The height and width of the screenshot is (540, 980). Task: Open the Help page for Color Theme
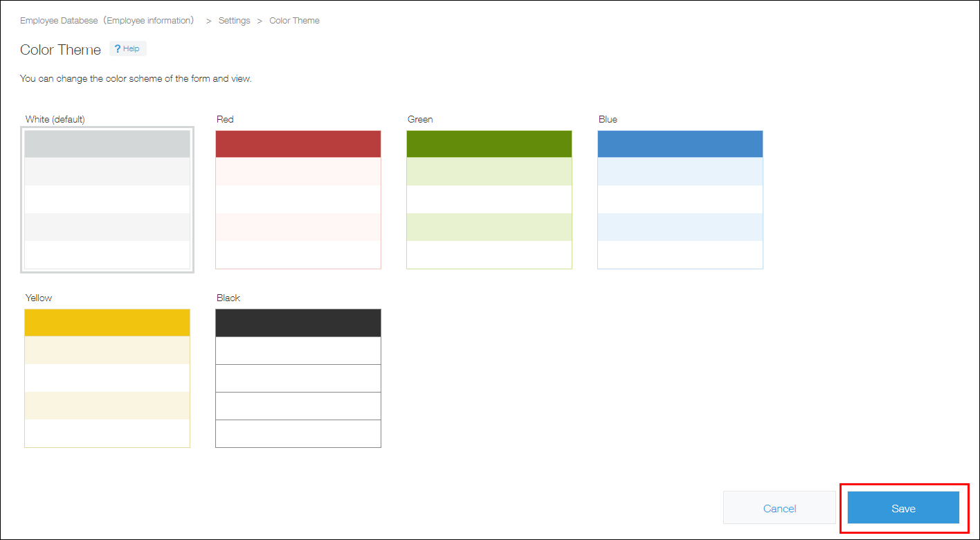[x=127, y=48]
